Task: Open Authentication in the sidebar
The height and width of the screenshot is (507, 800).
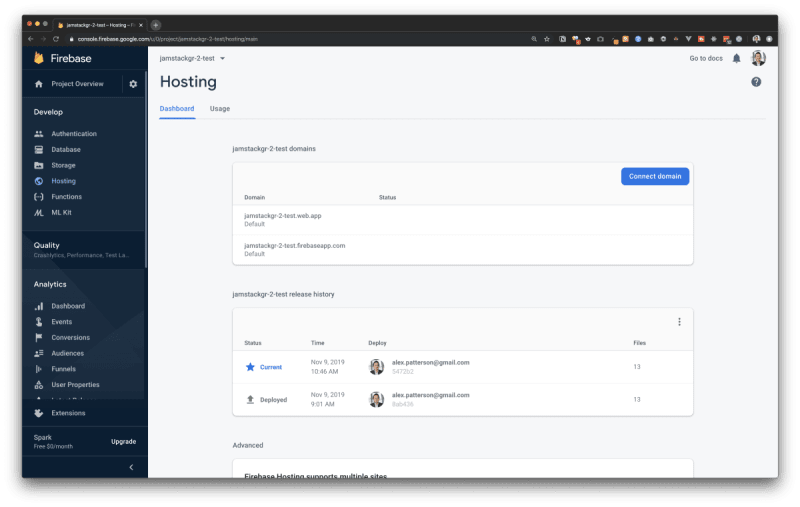Action: click(x=74, y=134)
